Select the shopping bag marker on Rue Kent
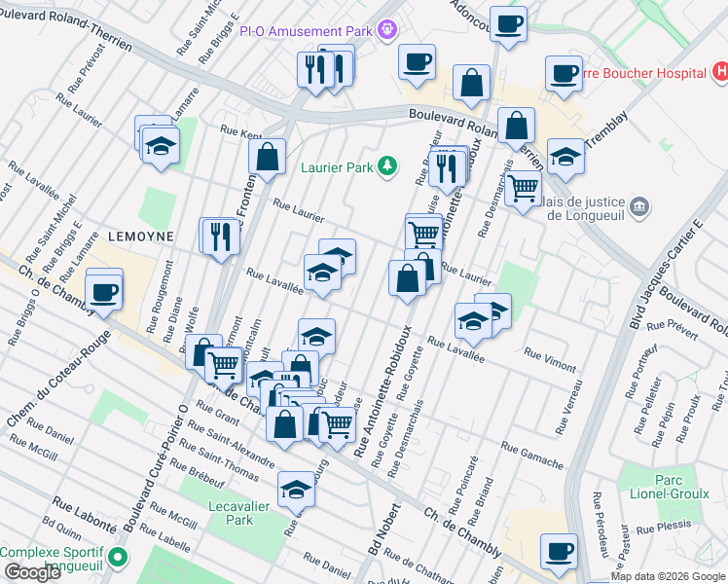 pyautogui.click(x=267, y=159)
